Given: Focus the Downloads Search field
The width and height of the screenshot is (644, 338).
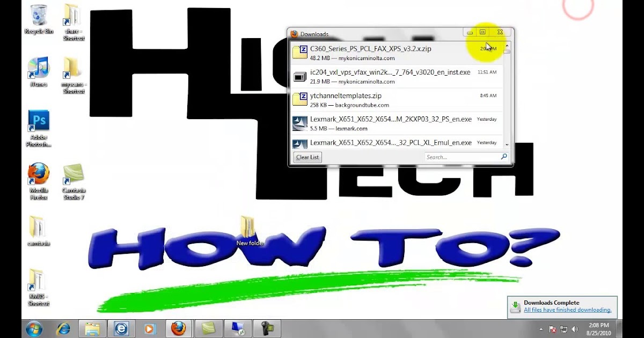Looking at the screenshot, I should 466,157.
